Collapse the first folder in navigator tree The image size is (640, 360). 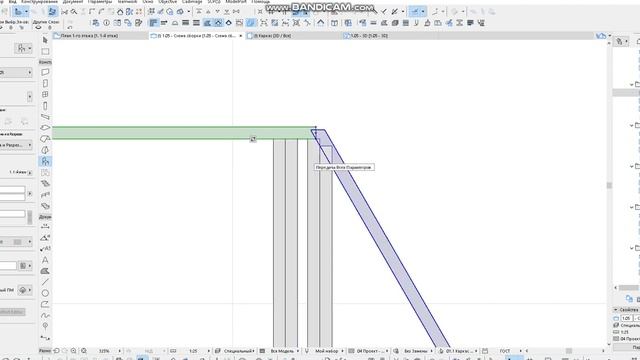[x=632, y=84]
